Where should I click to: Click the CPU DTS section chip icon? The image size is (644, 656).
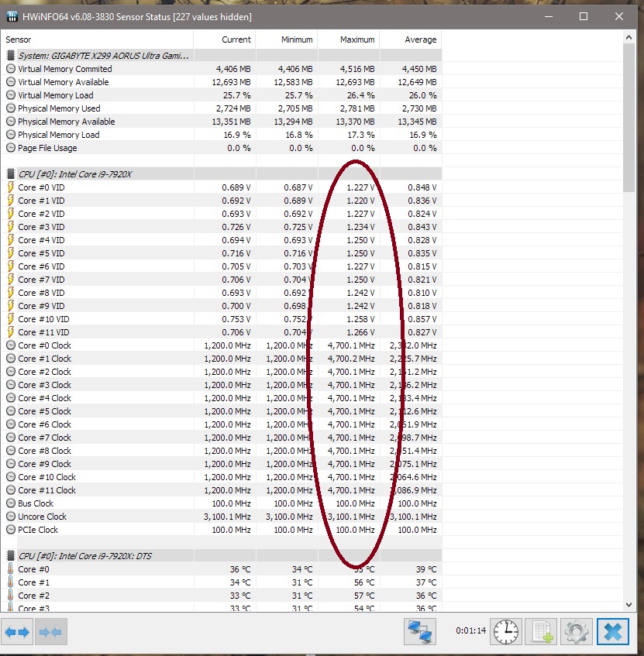[11, 555]
